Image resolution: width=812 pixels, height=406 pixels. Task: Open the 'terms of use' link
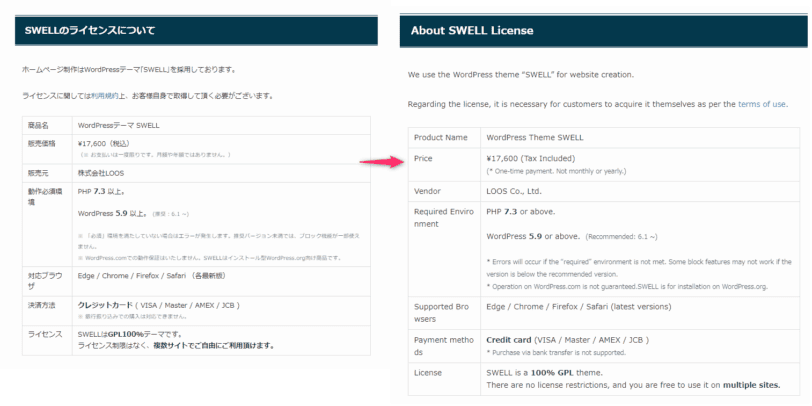[x=762, y=104]
